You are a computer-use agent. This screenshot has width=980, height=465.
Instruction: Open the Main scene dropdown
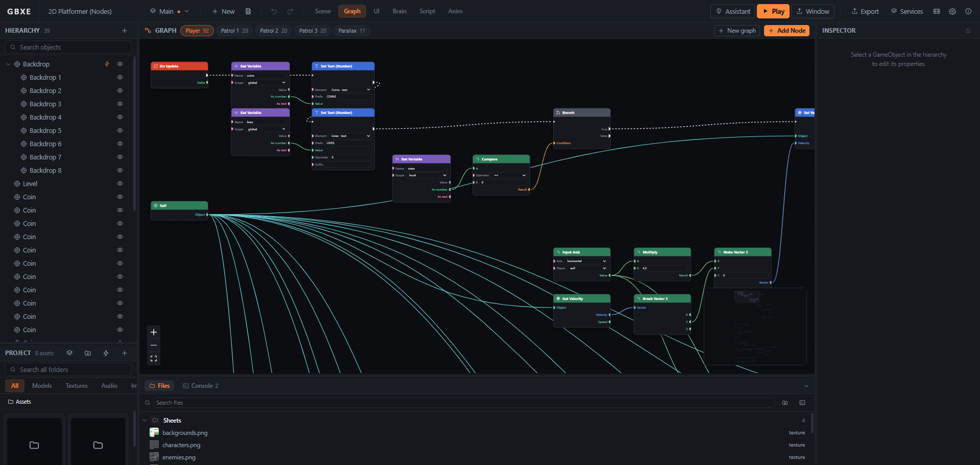pos(169,11)
